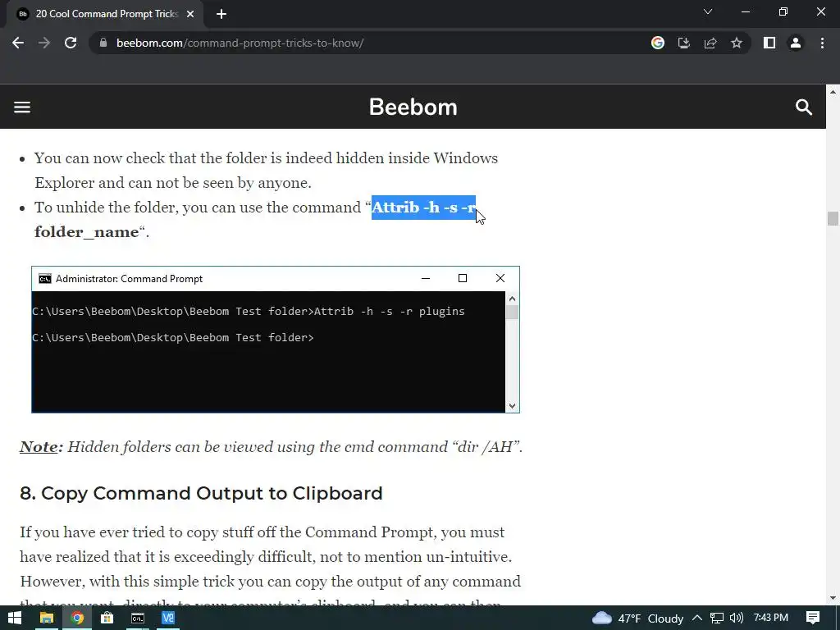This screenshot has width=840, height=630.
Task: Open the tab search dropdown chevron
Action: pyautogui.click(x=708, y=11)
